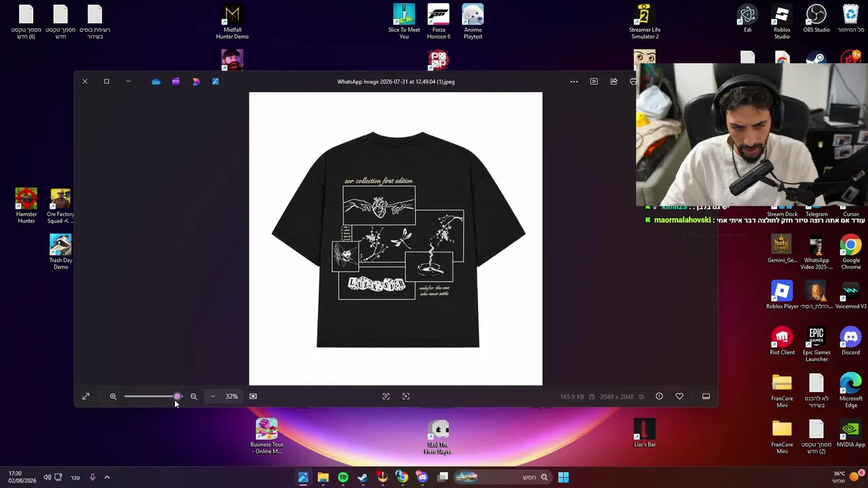This screenshot has height=488, width=868.
Task: Click the fit-to-window icon beside 32%
Action: pyautogui.click(x=253, y=396)
